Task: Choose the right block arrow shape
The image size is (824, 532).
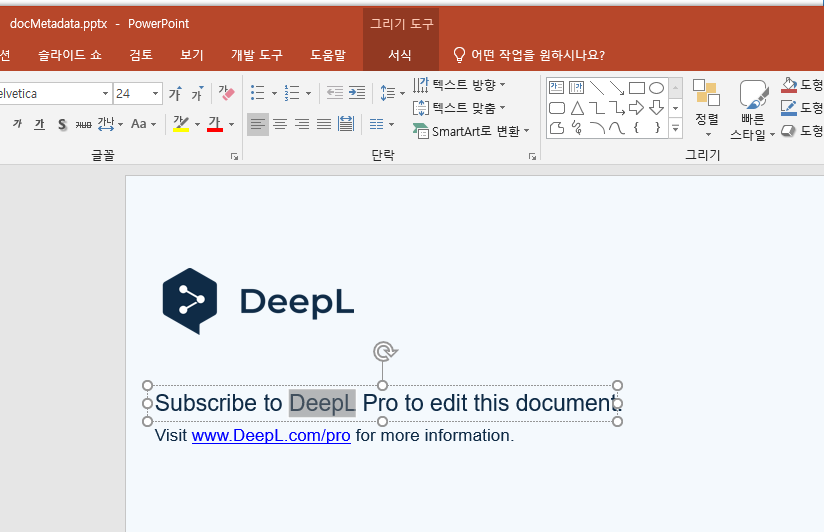Action: click(636, 108)
